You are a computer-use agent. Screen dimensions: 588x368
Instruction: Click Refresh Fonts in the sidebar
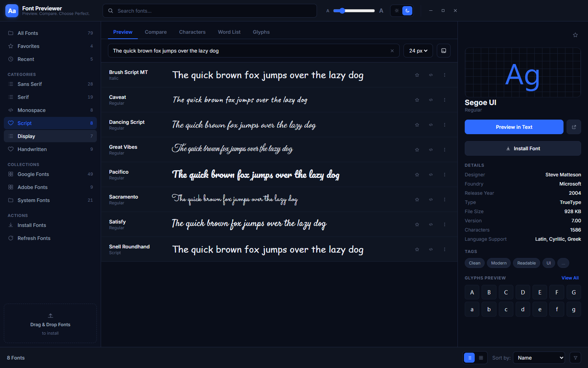pyautogui.click(x=50, y=238)
